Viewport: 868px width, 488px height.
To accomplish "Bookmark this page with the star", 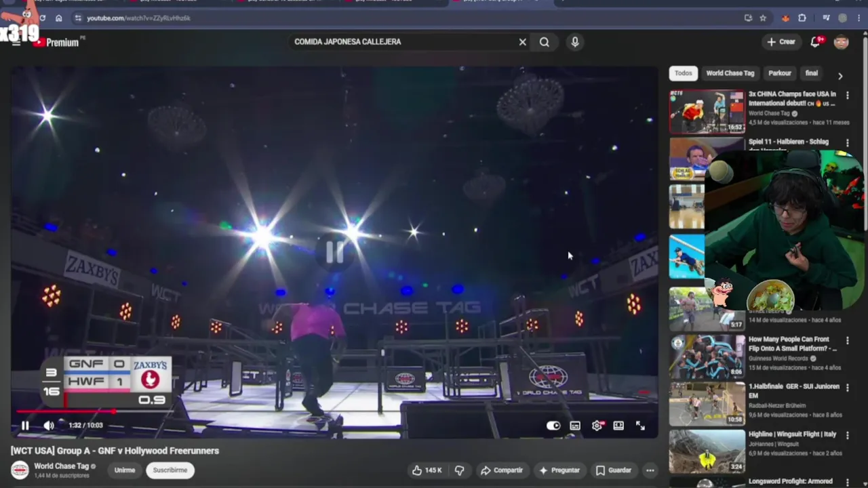I will click(x=763, y=18).
